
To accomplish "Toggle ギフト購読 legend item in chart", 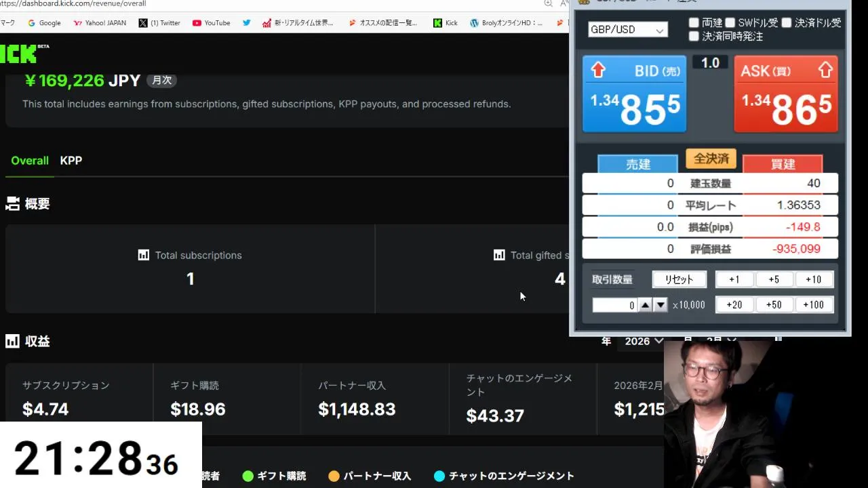I will click(274, 476).
